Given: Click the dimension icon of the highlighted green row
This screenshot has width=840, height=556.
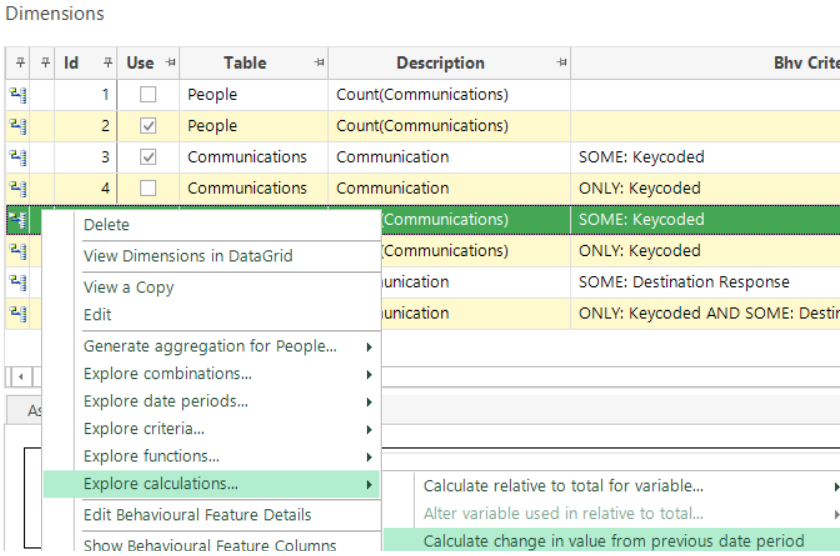Looking at the screenshot, I should click(x=18, y=220).
